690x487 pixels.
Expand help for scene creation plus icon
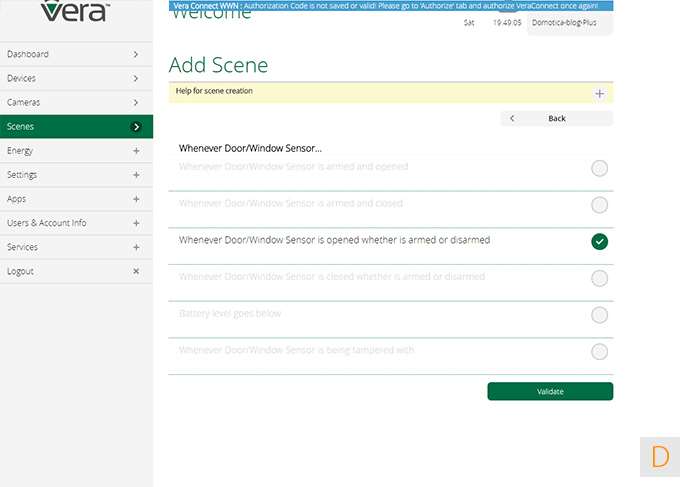tap(599, 93)
